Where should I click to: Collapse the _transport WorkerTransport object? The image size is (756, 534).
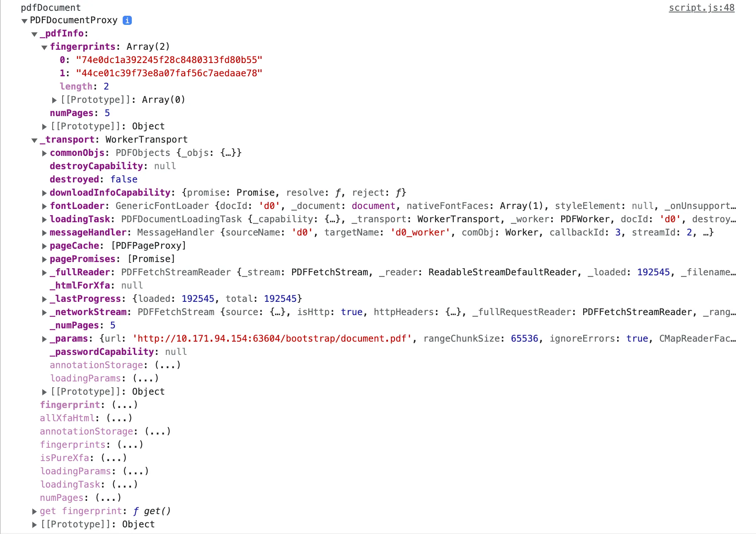coord(34,140)
